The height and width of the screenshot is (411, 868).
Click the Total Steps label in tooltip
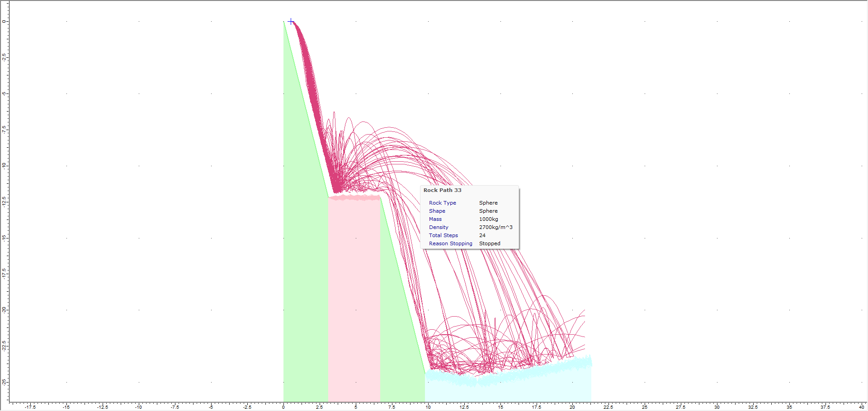pos(443,235)
